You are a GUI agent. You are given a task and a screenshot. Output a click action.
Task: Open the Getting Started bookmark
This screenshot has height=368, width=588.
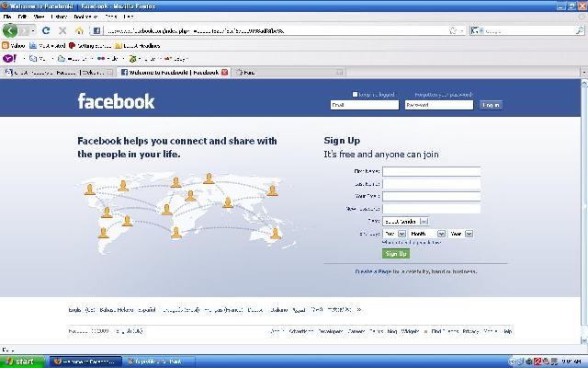pyautogui.click(x=90, y=46)
